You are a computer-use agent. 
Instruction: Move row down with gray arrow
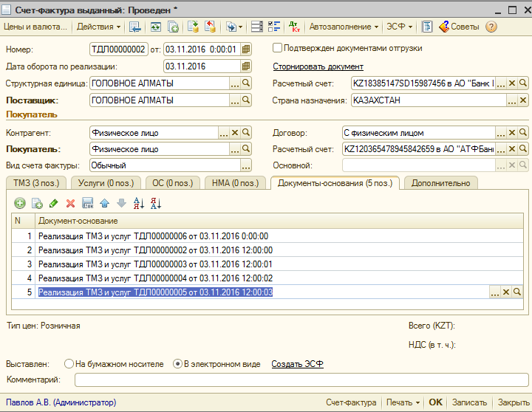pos(121,203)
